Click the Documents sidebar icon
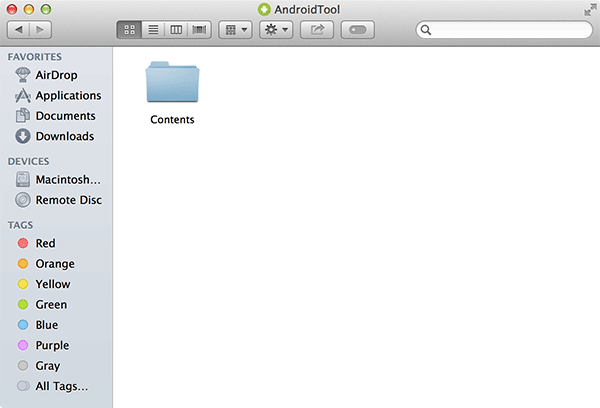 click(x=23, y=116)
